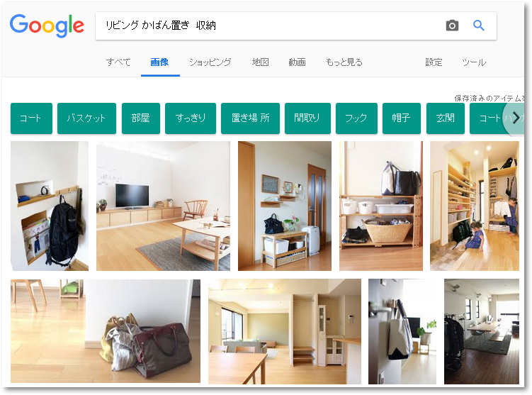The height and width of the screenshot is (395, 532).
Task: Select the バスケット filter chip
Action: (86, 118)
